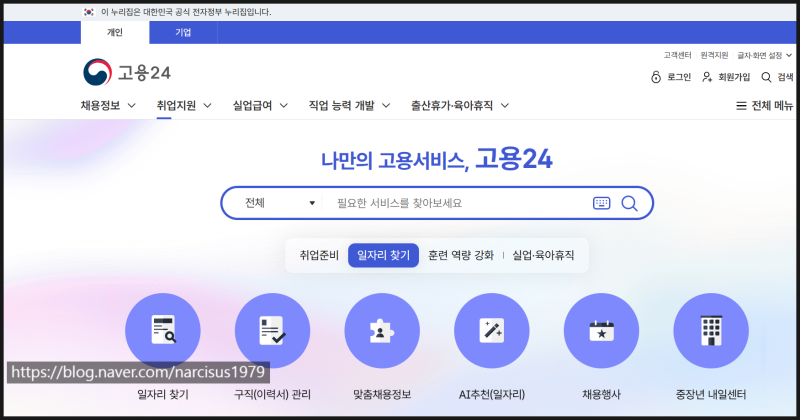
Task: Click the 채용행사 label text
Action: [x=602, y=394]
